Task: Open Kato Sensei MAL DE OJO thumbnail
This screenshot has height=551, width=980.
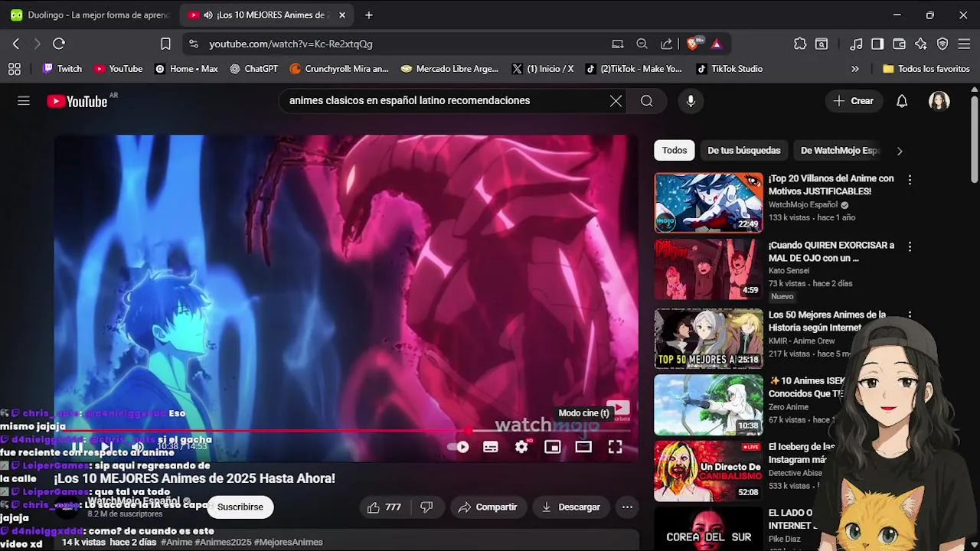Action: 708,269
